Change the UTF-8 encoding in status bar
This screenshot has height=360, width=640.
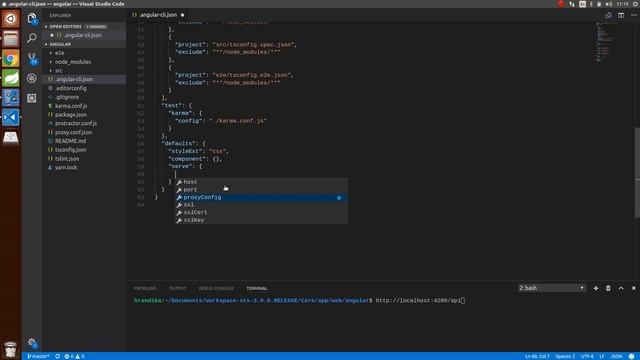(x=587, y=356)
